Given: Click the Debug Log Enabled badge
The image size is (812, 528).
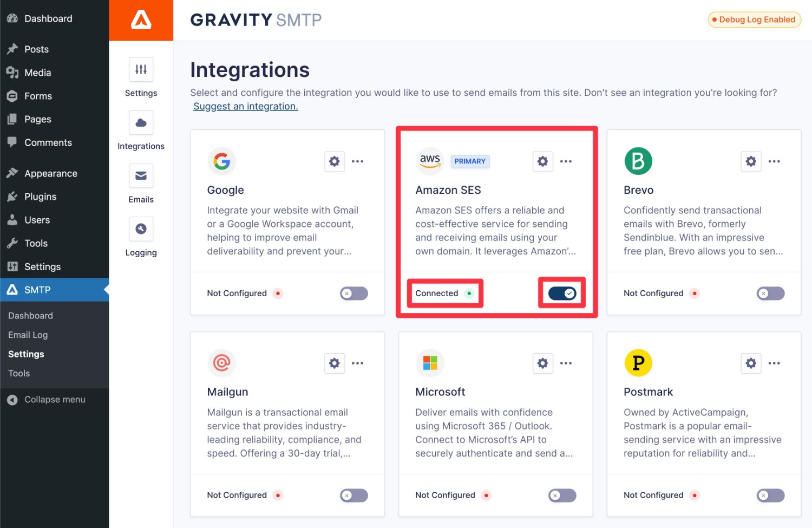Looking at the screenshot, I should (x=754, y=19).
